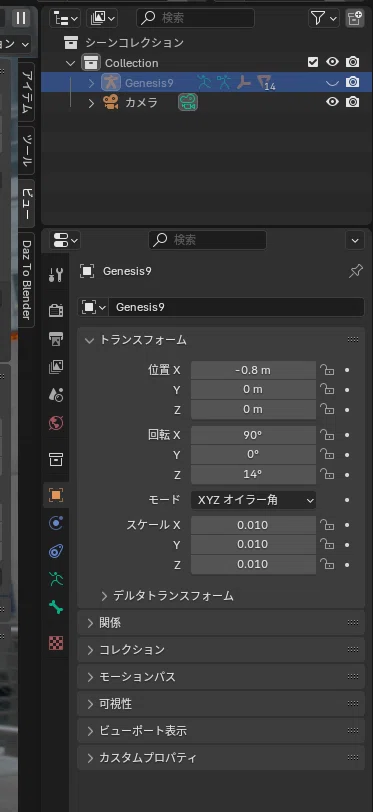Switch to the アイテム sidebar tab

click(x=26, y=93)
